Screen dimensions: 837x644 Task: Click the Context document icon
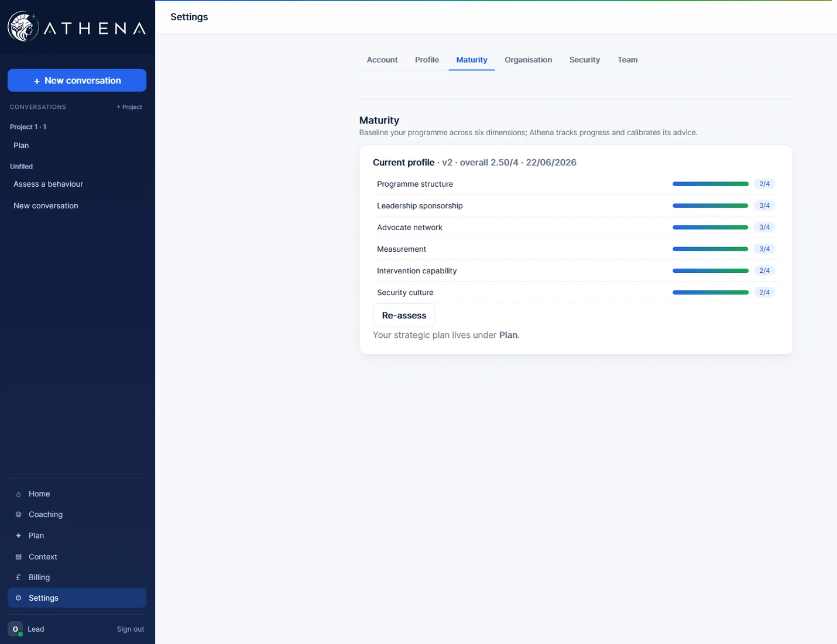18,557
